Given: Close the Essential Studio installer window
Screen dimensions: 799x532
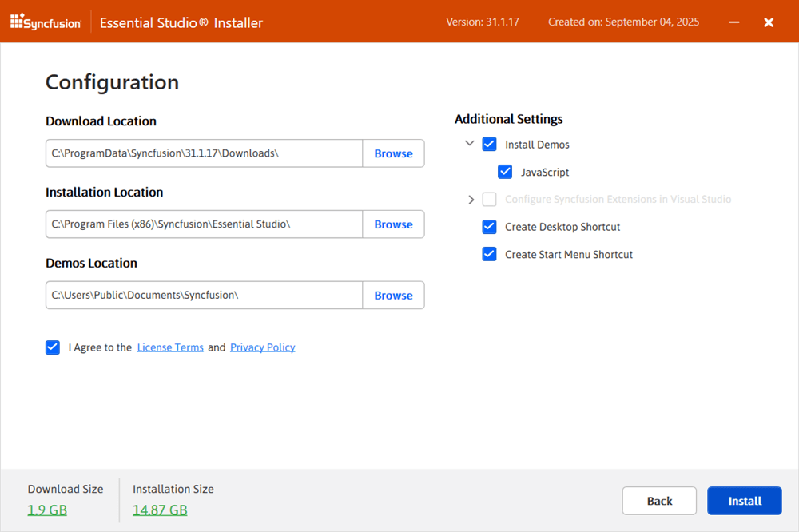Looking at the screenshot, I should pos(769,22).
